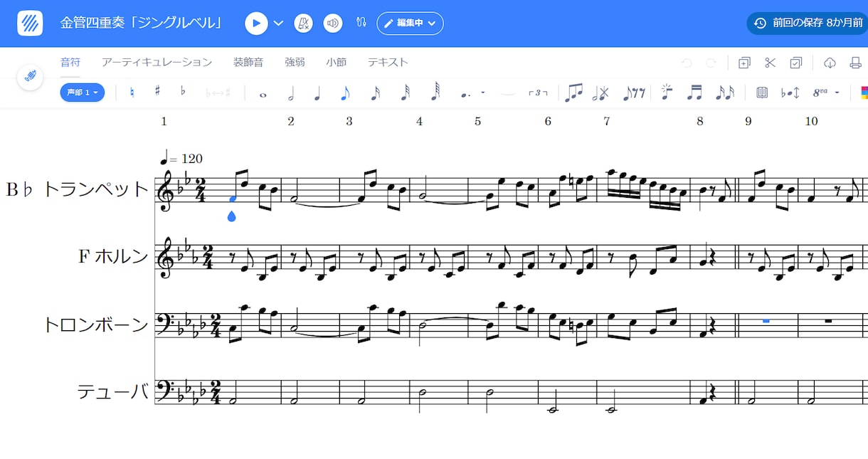Viewport: 868px width, 459px height.
Task: Create a triplet tuplet
Action: pos(539,93)
